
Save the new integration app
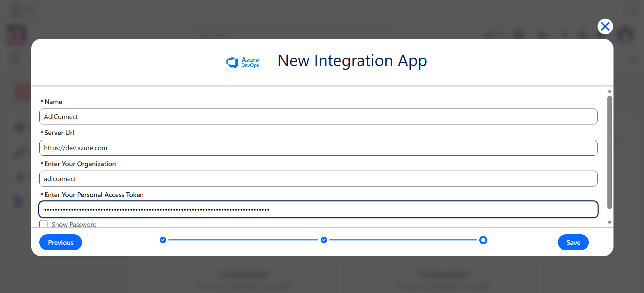tap(573, 242)
